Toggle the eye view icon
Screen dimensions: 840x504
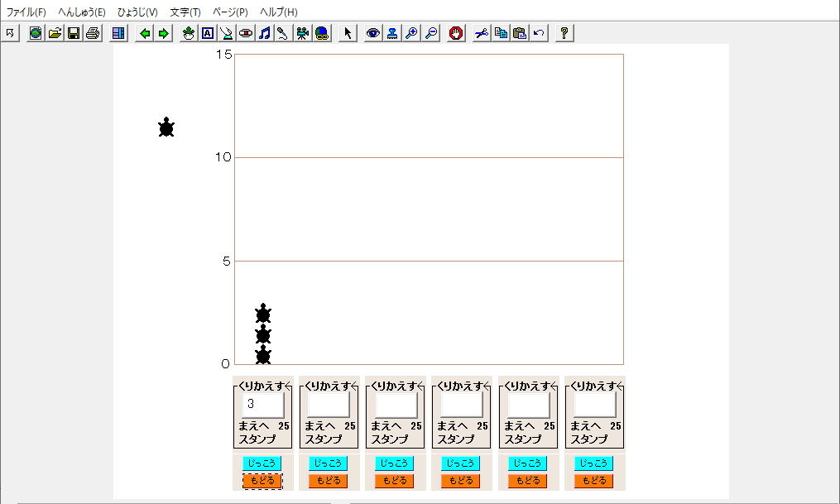tap(373, 33)
